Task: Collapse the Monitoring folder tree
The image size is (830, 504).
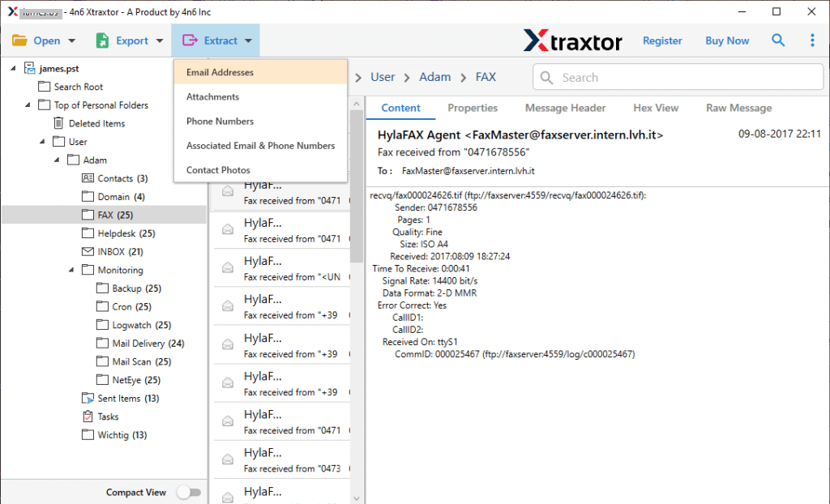Action: 70,270
